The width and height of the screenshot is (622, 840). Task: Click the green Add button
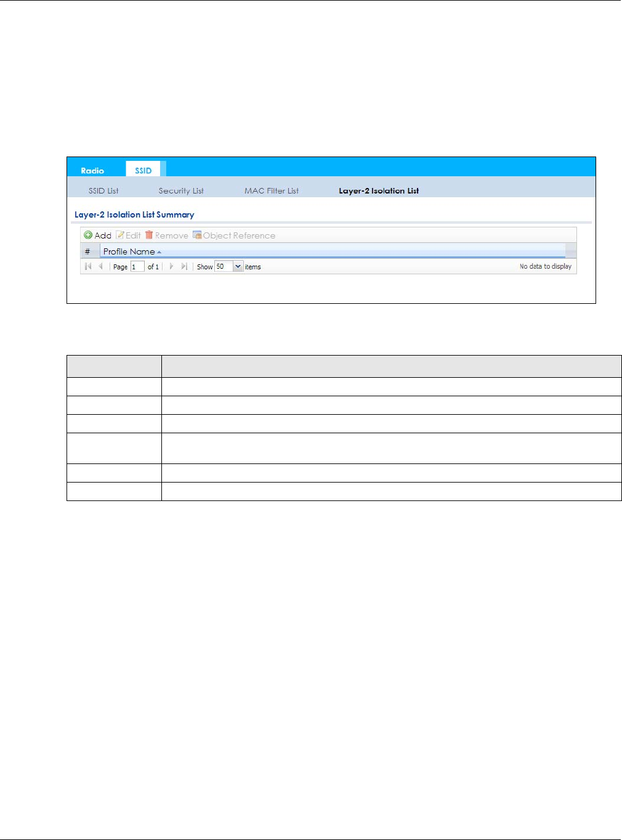coord(98,235)
